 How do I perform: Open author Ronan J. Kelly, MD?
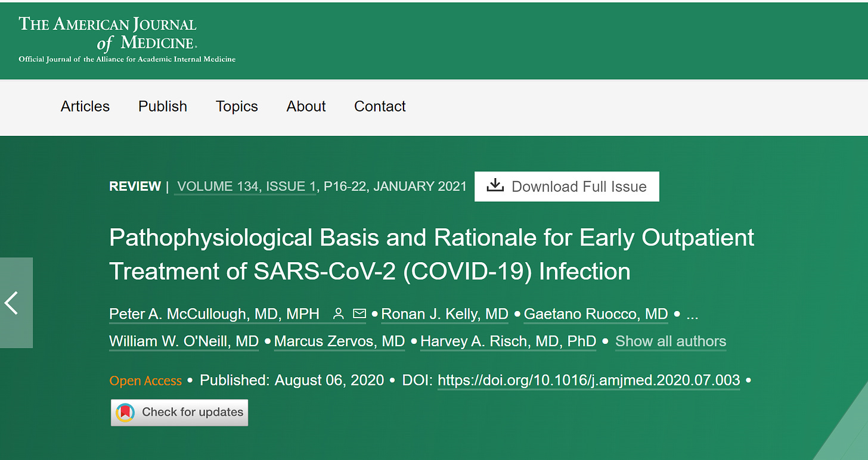pos(445,314)
